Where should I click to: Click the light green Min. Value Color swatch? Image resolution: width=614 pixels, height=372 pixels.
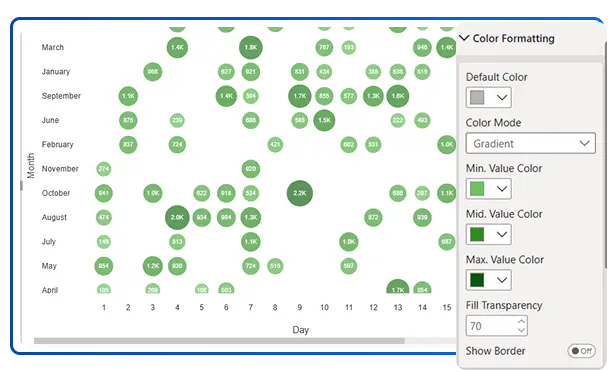(x=477, y=188)
